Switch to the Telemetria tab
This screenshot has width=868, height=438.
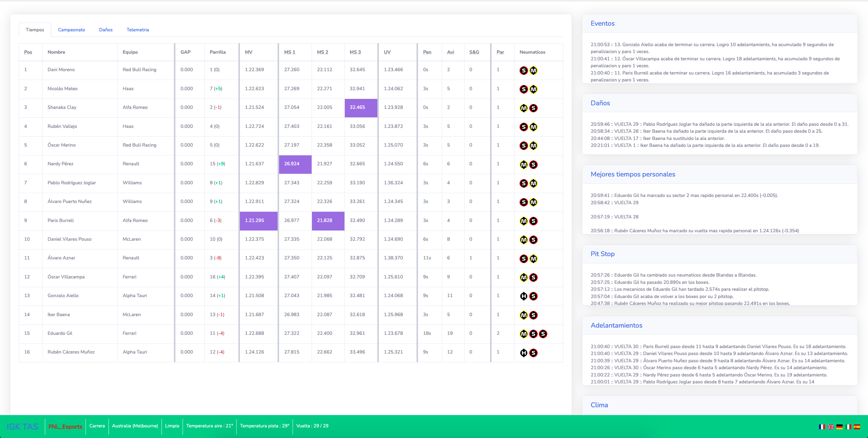point(138,30)
